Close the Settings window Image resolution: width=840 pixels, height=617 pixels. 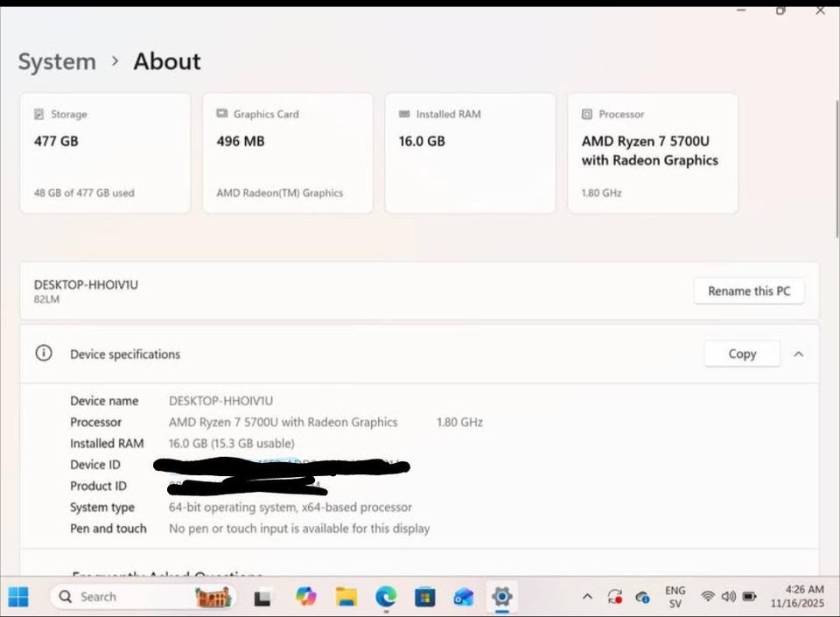click(820, 11)
